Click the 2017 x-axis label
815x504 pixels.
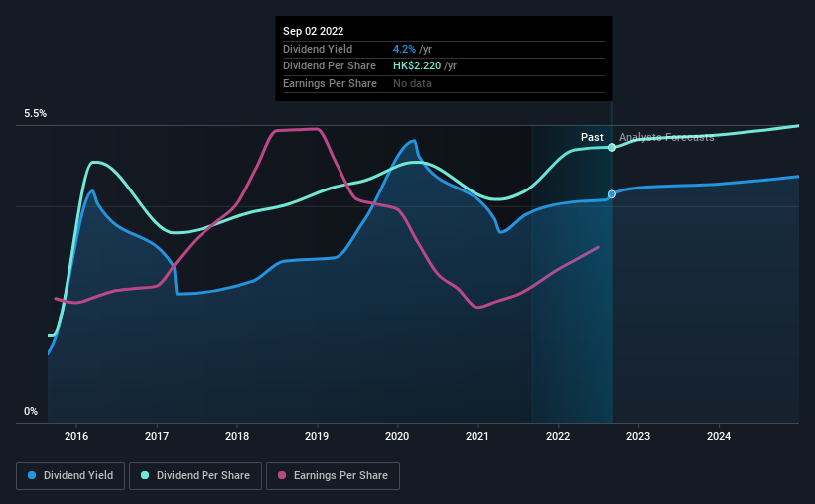[157, 436]
